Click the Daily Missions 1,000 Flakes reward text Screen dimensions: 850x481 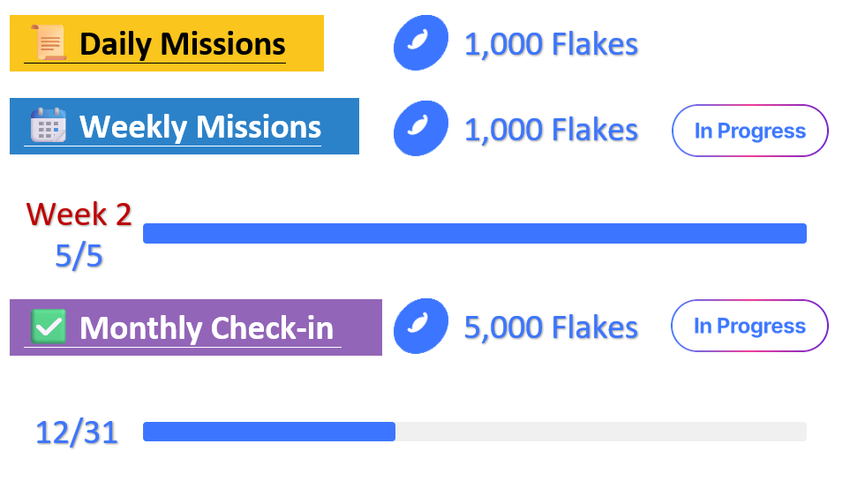551,44
